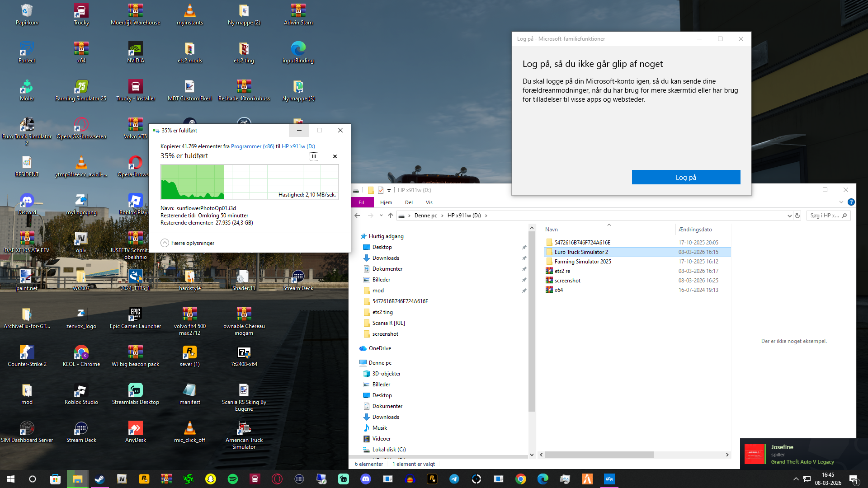Open the address bar history dropdown

(789, 216)
